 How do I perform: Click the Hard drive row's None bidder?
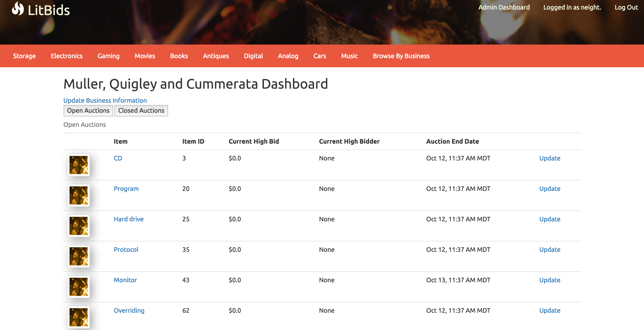point(327,219)
